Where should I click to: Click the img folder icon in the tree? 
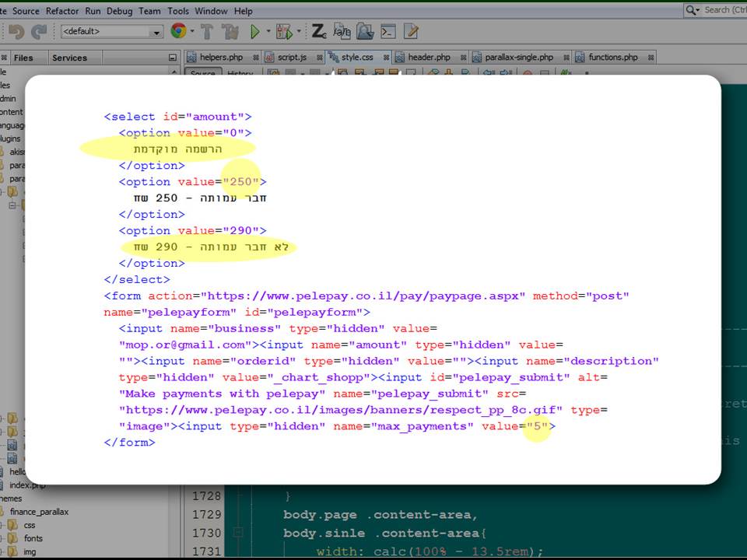pyautogui.click(x=13, y=552)
